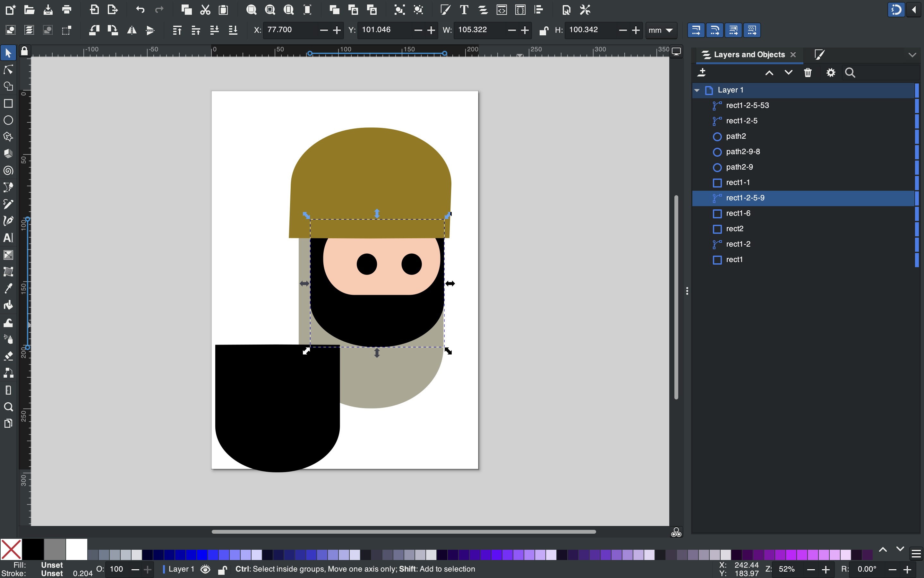Toggle scale rounded corners option
Image resolution: width=924 pixels, height=578 pixels.
[x=714, y=30]
